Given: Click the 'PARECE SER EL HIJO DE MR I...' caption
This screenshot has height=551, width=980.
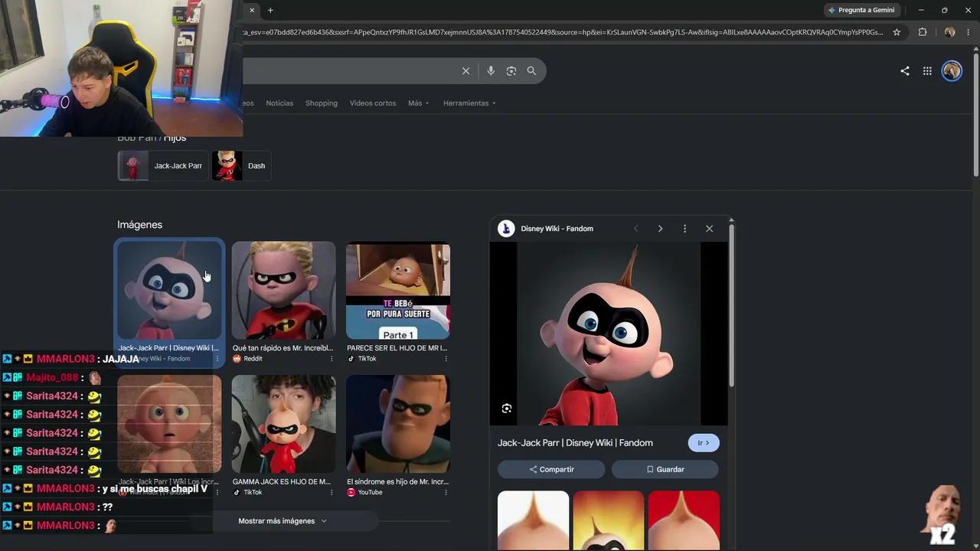Looking at the screenshot, I should (x=397, y=348).
